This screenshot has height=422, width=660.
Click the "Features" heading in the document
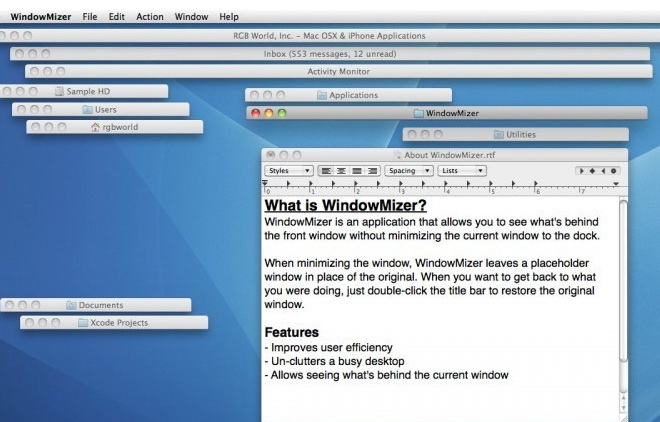click(x=292, y=332)
